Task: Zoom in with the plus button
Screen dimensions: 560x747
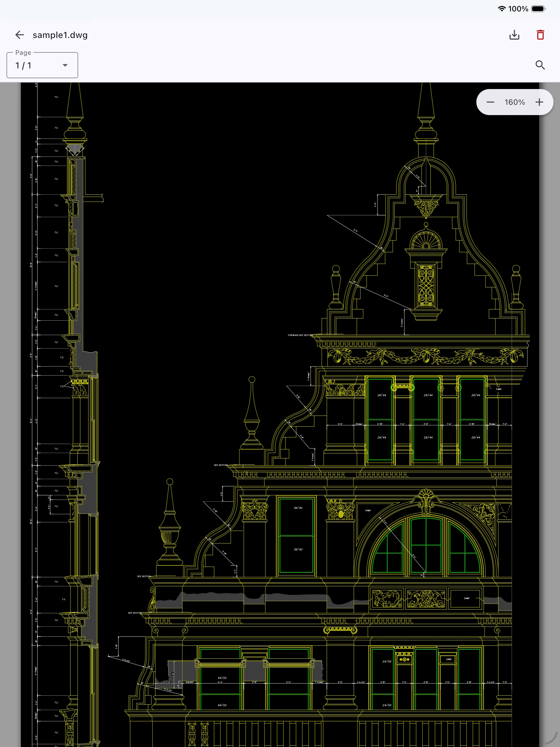Action: point(539,102)
